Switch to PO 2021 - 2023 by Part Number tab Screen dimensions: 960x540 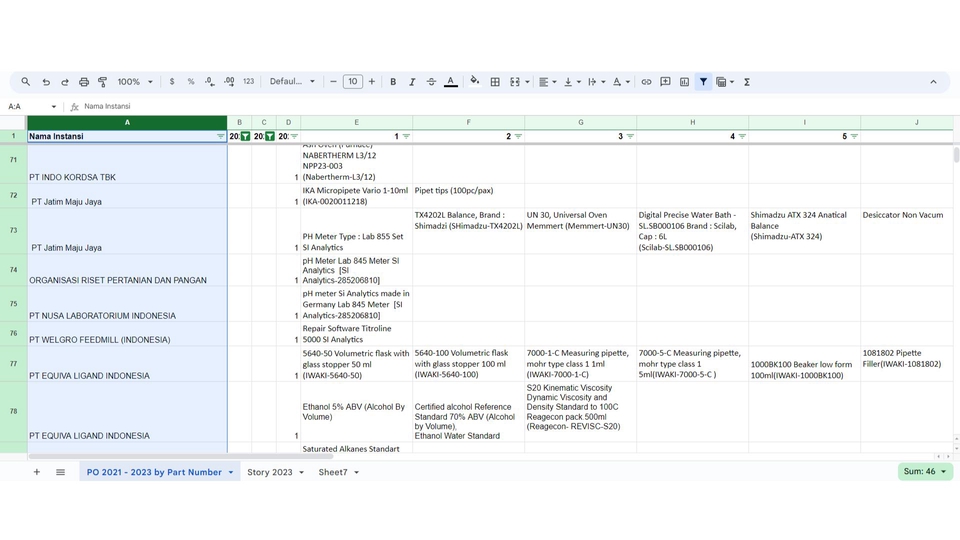click(x=154, y=472)
